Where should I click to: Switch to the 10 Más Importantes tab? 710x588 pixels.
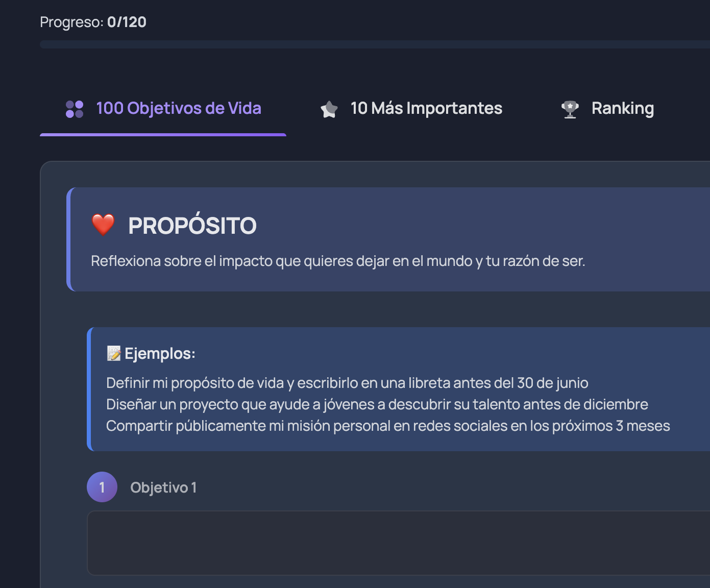point(426,108)
